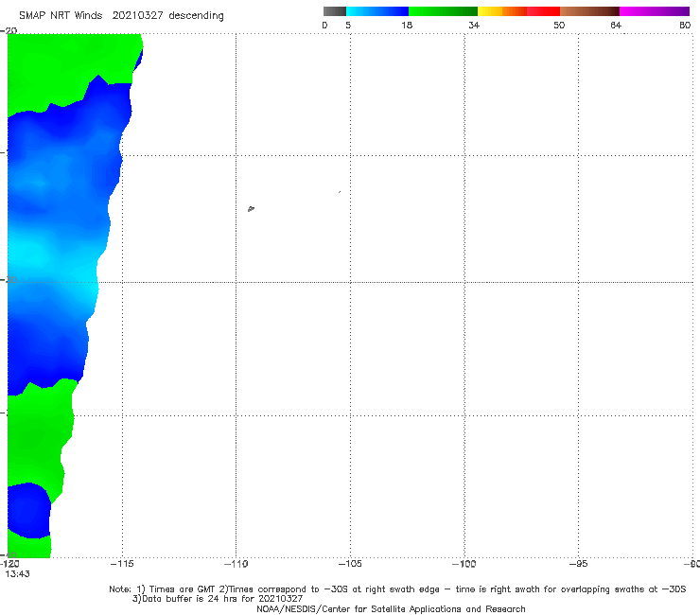The image size is (700, 615).
Task: Click the green segment of the color bar
Action: point(443,11)
